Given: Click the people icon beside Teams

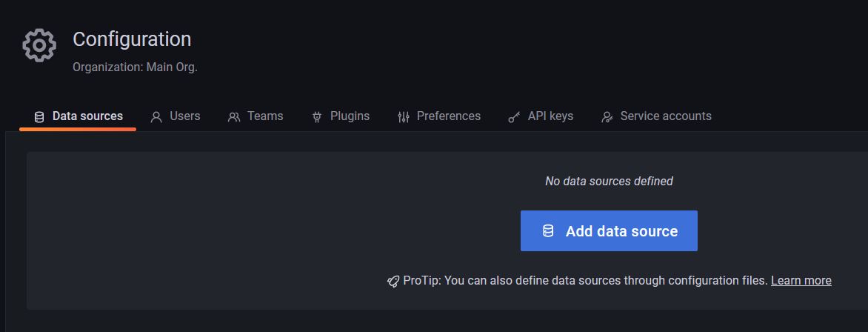Looking at the screenshot, I should point(234,117).
